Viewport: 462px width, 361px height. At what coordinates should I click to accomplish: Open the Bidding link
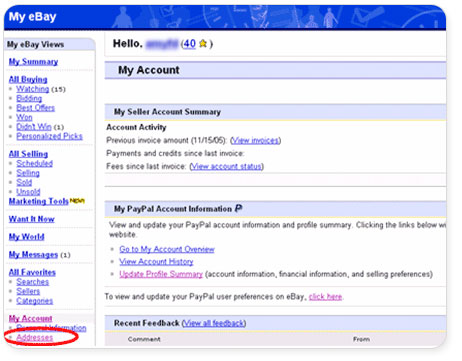[x=29, y=98]
